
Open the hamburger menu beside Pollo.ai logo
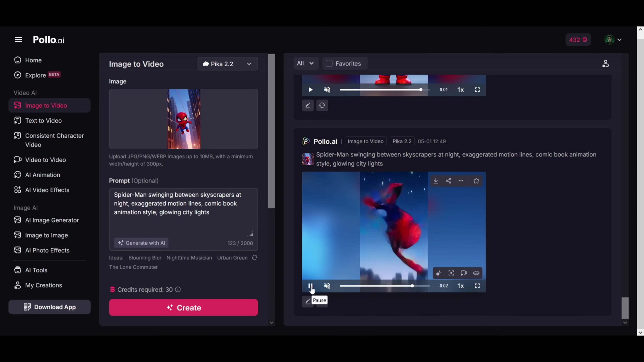click(x=18, y=40)
